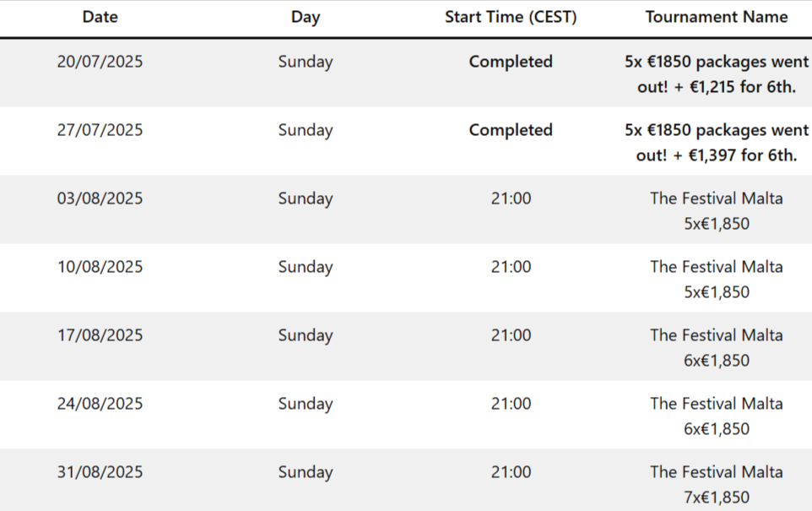Click the 03/08/2025 date cell
Image resolution: width=812 pixels, height=511 pixels.
click(100, 198)
